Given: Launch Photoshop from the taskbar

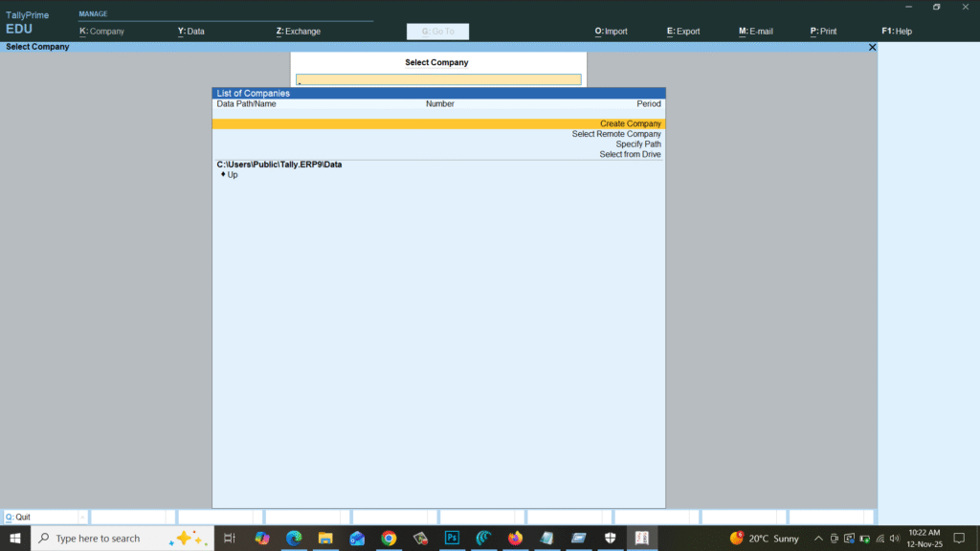Looking at the screenshot, I should point(451,538).
